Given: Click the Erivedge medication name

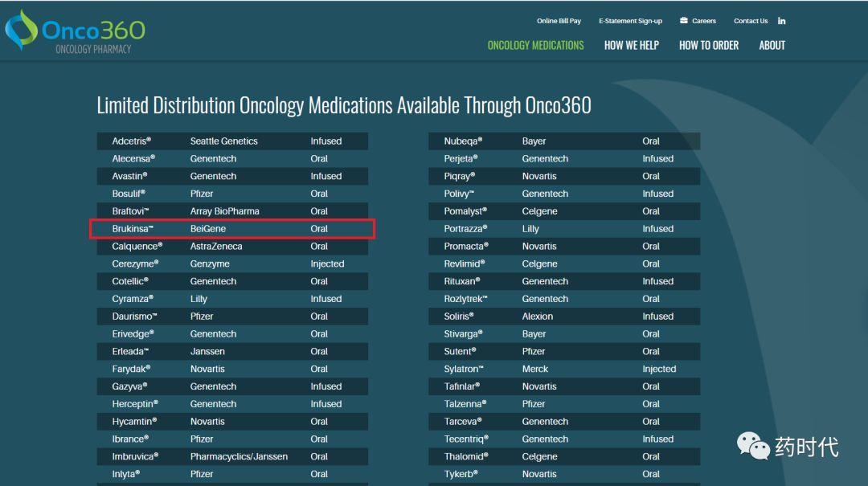Looking at the screenshot, I should (133, 334).
